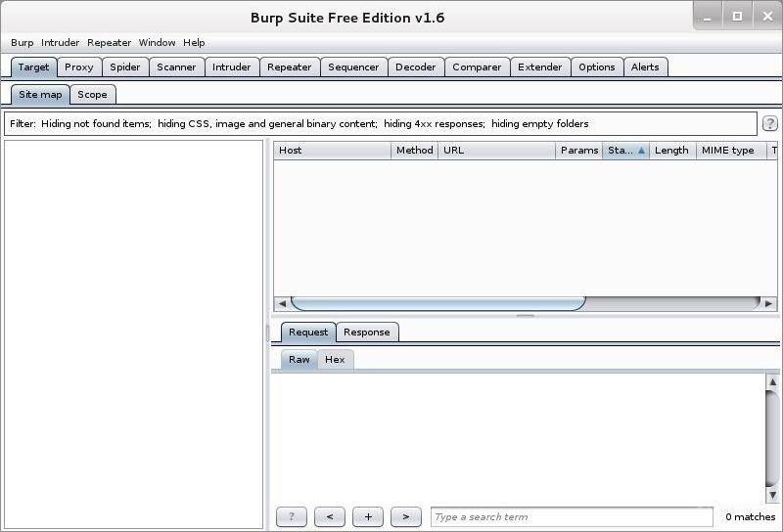783x532 pixels.
Task: Focus the 'Type a search term' field
Action: coord(572,517)
